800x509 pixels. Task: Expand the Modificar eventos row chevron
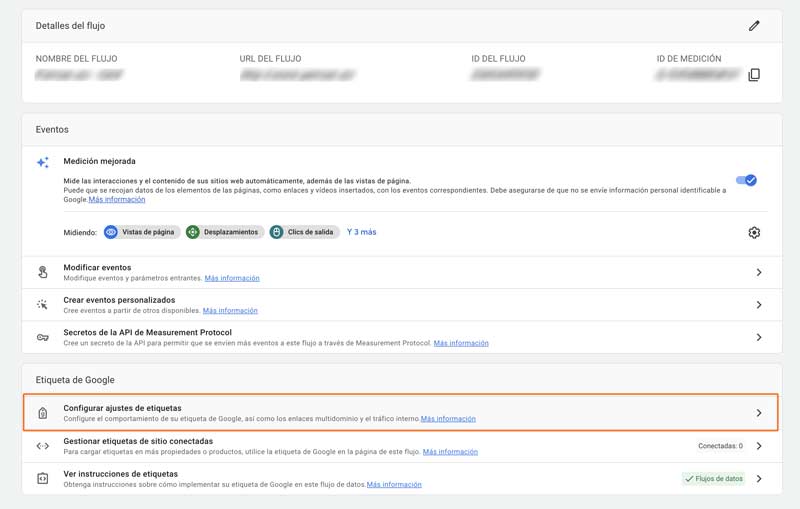coord(759,272)
